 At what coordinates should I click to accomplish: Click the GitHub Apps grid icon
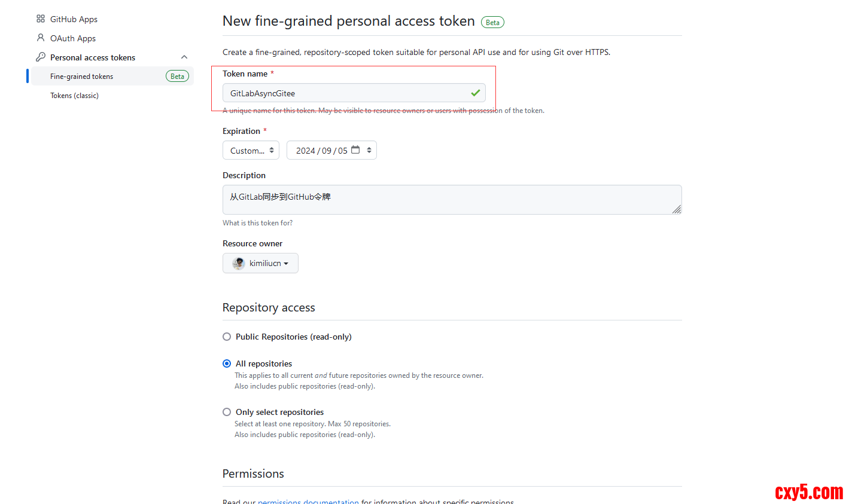point(41,19)
